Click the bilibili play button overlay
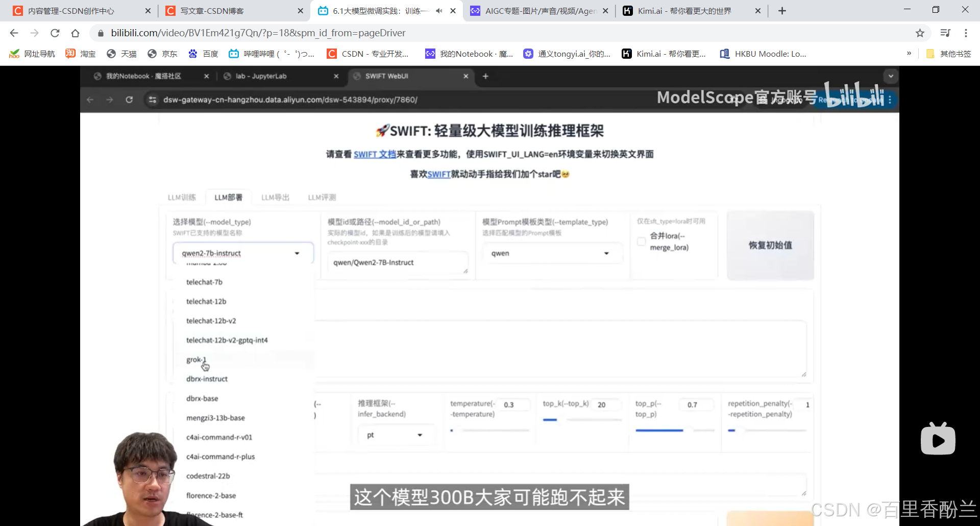Screen dimensions: 980x526 [938, 439]
